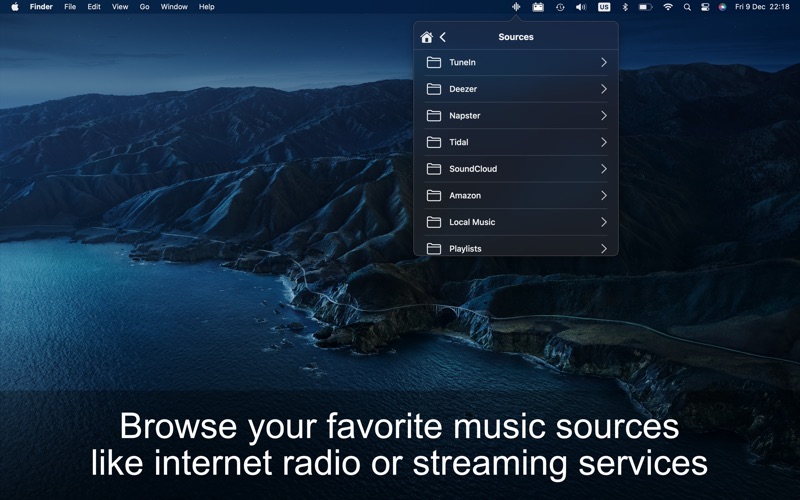Screen dimensions: 800x500
Task: Click the battery status icon
Action: click(x=645, y=7)
